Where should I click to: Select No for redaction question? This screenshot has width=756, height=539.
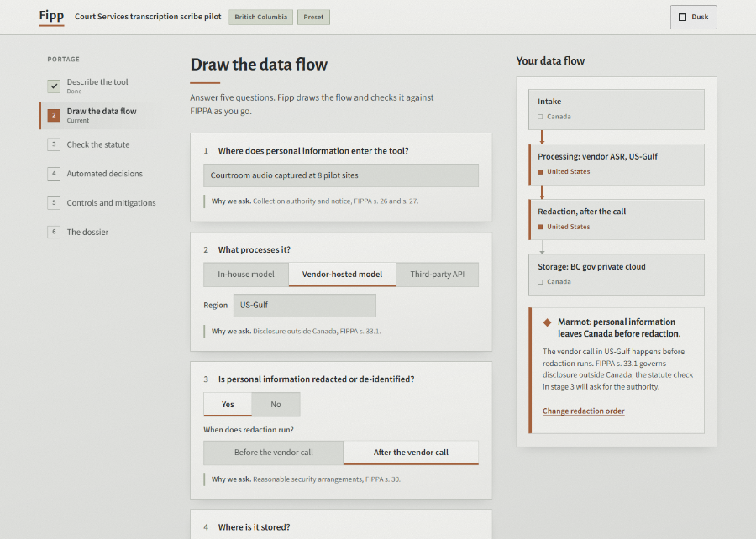pos(276,404)
